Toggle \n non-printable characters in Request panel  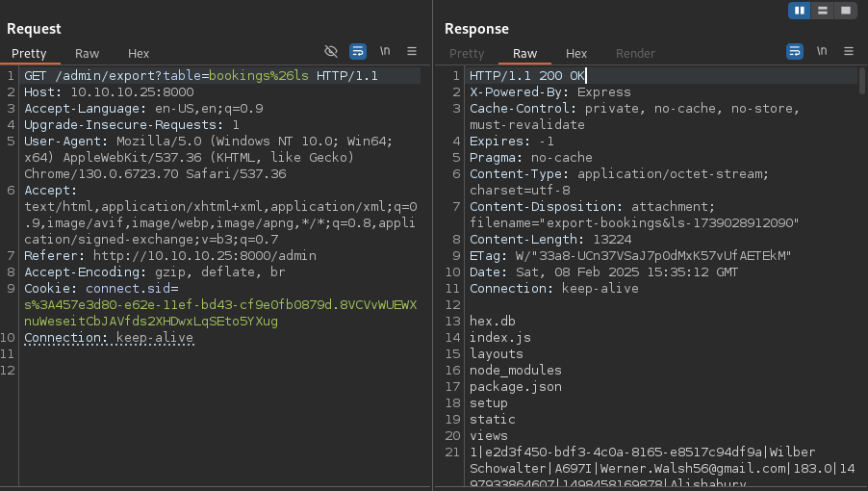pyautogui.click(x=385, y=51)
